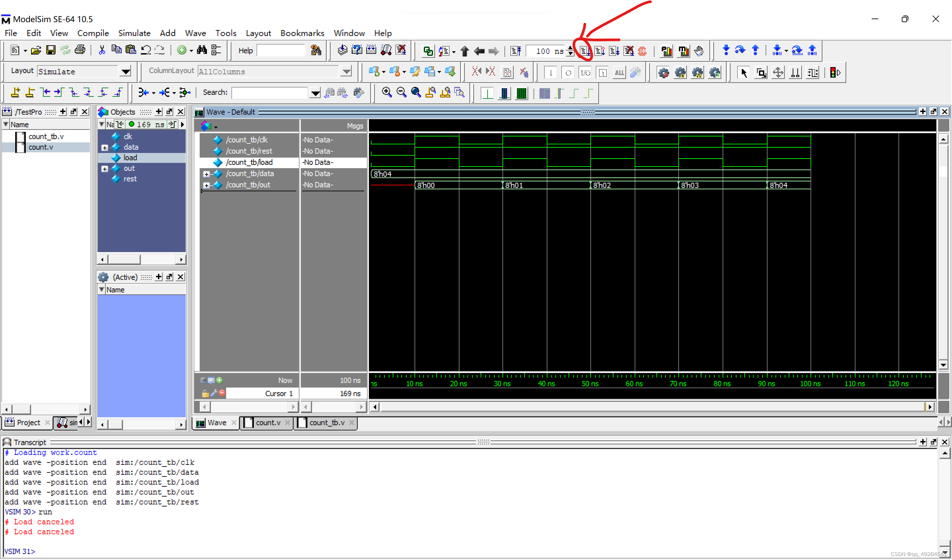Increase the run length stepper

tap(570, 48)
